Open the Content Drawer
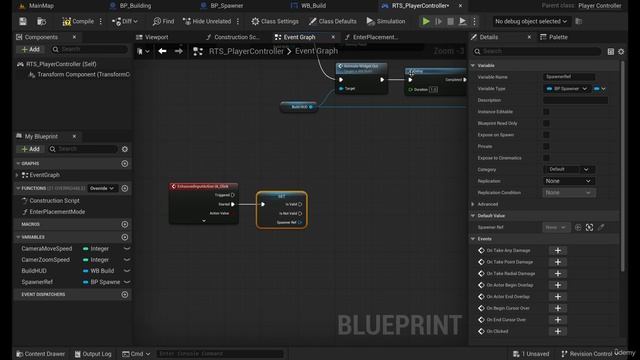Image resolution: width=640 pixels, height=360 pixels. (40, 354)
